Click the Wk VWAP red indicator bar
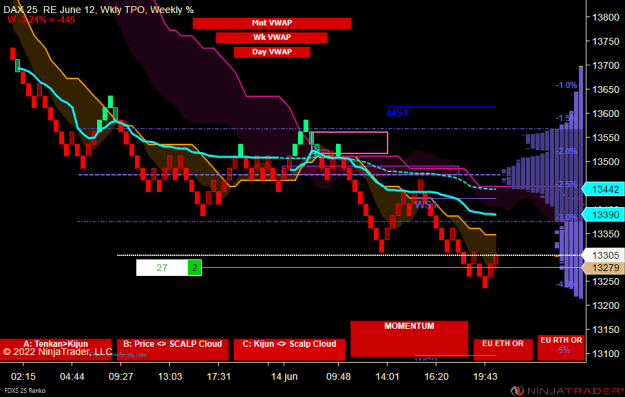 tap(271, 37)
